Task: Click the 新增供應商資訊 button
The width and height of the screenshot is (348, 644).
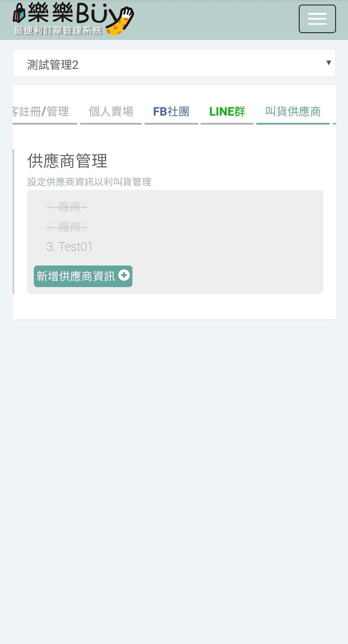Action: (83, 276)
